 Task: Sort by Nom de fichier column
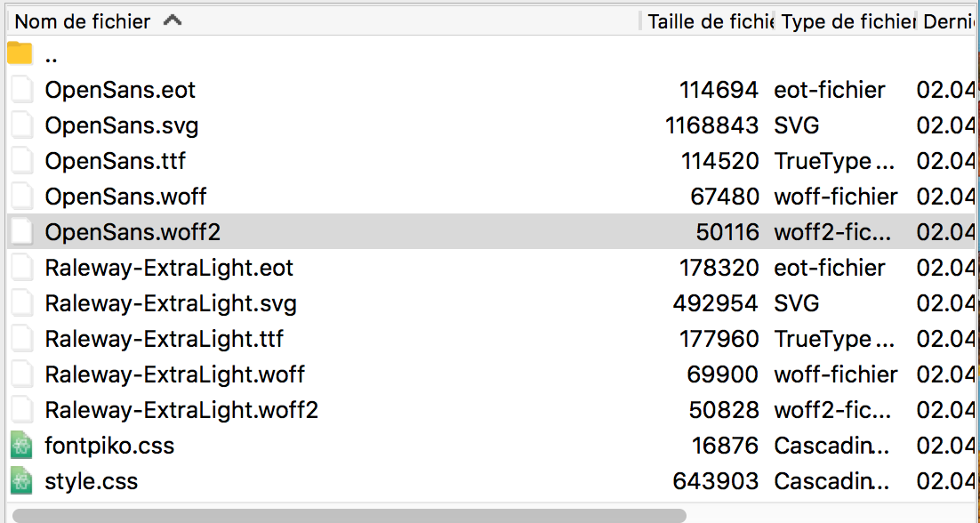(84, 21)
